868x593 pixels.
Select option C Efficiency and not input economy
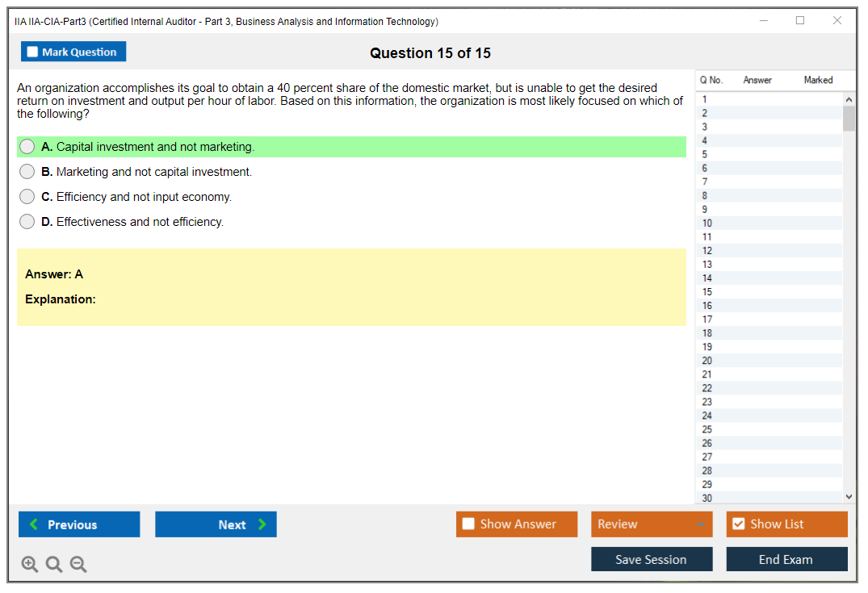27,197
